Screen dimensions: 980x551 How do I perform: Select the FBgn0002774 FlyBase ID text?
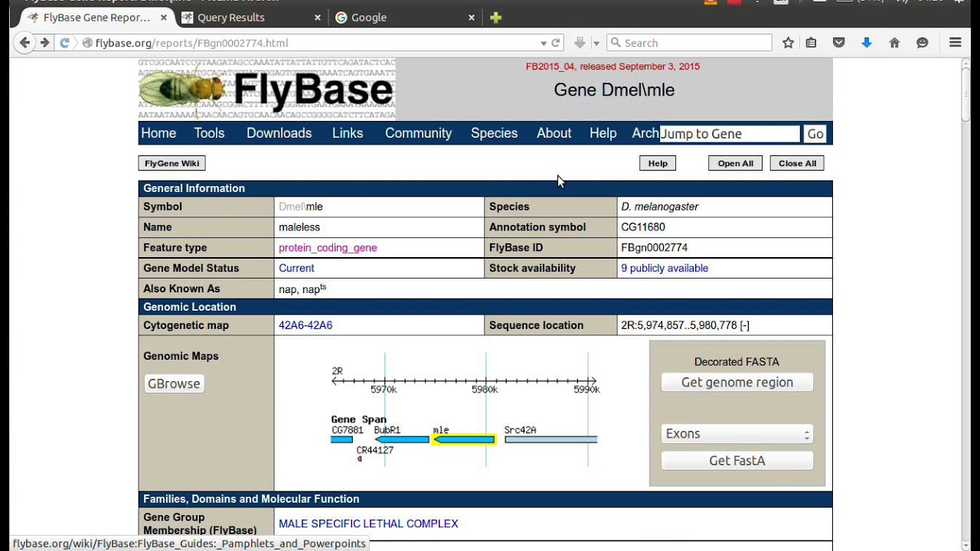[655, 248]
